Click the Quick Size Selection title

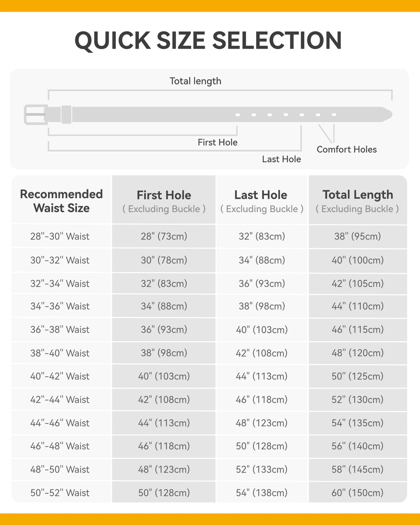click(208, 41)
